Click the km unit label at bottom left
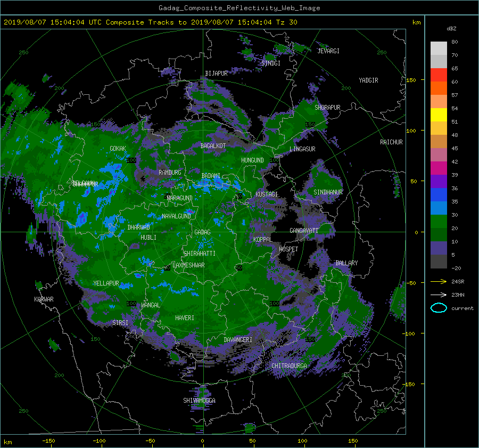 [7, 442]
